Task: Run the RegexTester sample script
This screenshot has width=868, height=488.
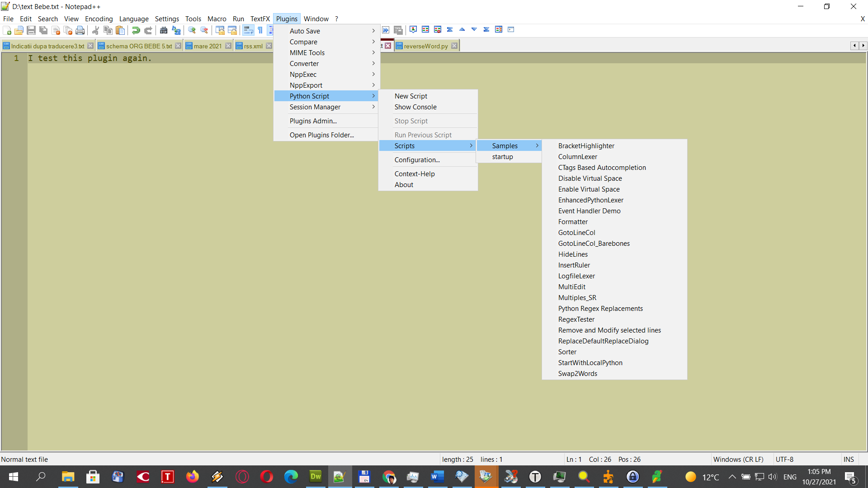Action: (614, 319)
